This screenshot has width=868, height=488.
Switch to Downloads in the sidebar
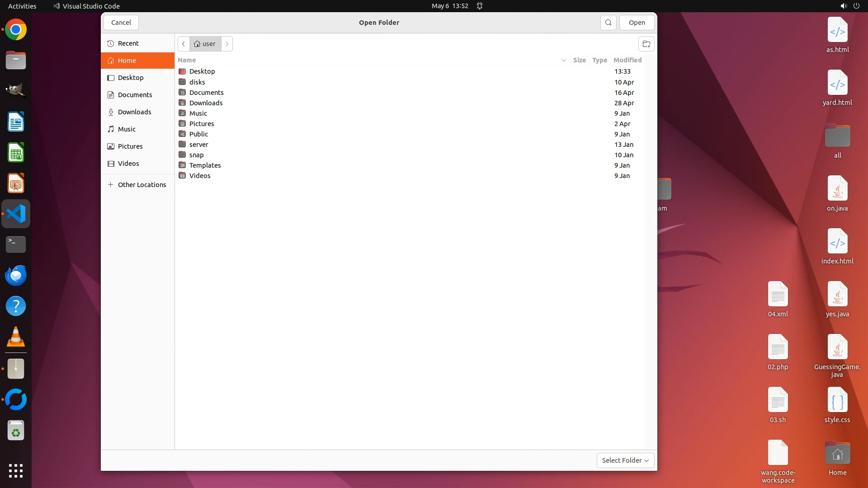pyautogui.click(x=134, y=112)
